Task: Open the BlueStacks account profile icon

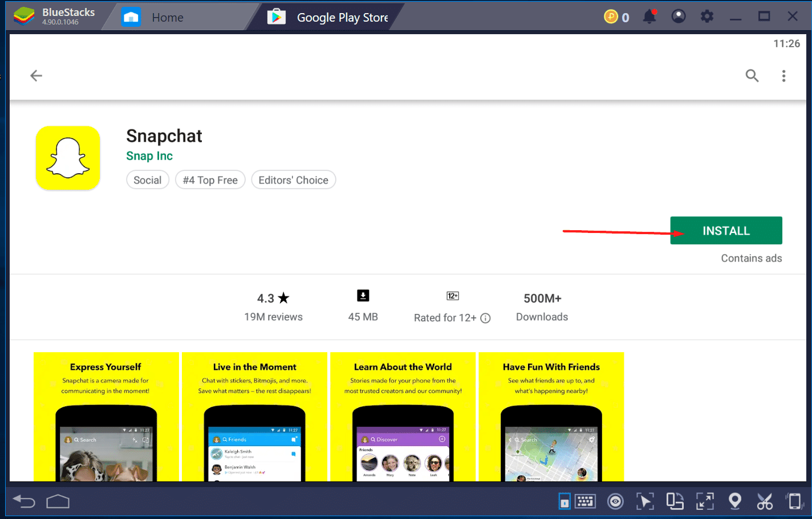Action: click(679, 17)
